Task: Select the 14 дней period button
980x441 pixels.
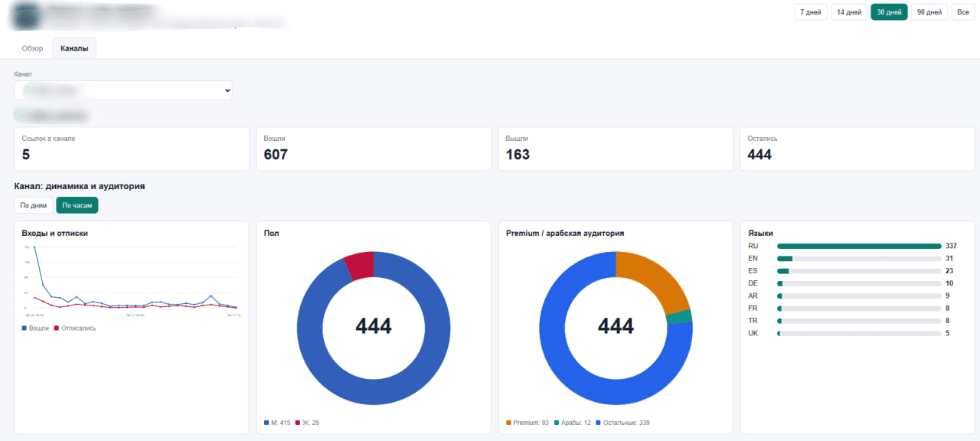Action: (x=849, y=12)
